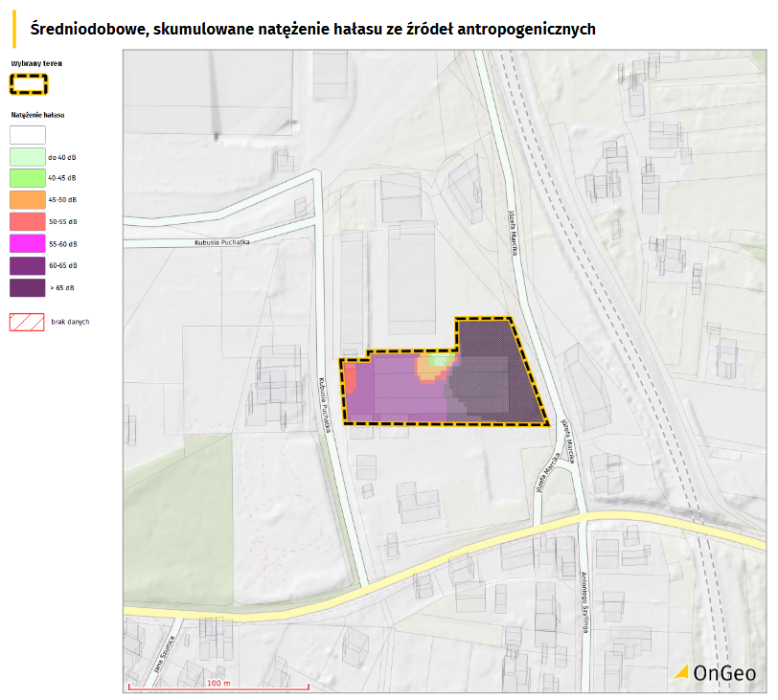This screenshot has width=778, height=700.
Task: Click the 'Jana Szumca' street label
Action: 161,654
